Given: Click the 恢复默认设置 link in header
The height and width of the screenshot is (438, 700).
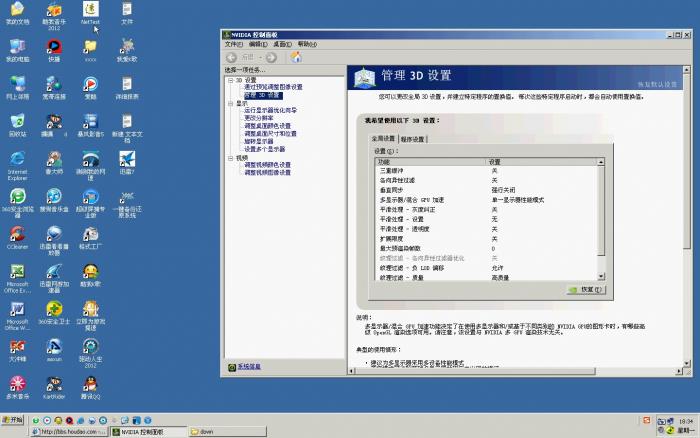Looking at the screenshot, I should [x=657, y=84].
